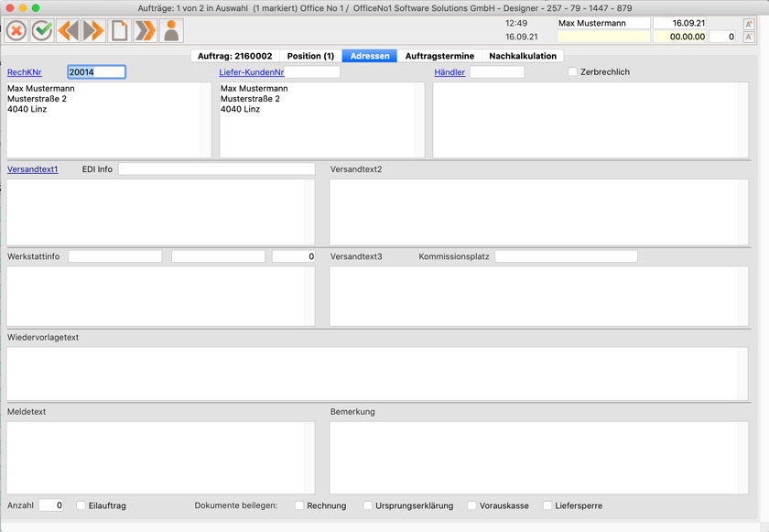Open the person silhouette icon

[171, 31]
